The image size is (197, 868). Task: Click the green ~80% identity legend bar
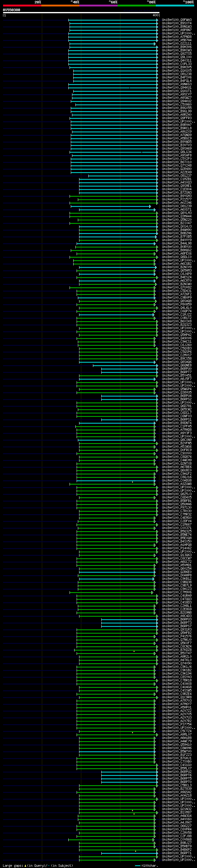point(137,6)
